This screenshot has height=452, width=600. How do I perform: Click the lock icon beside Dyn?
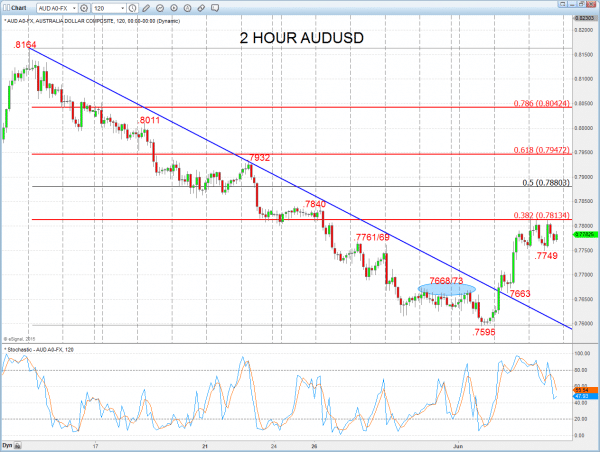[18, 445]
